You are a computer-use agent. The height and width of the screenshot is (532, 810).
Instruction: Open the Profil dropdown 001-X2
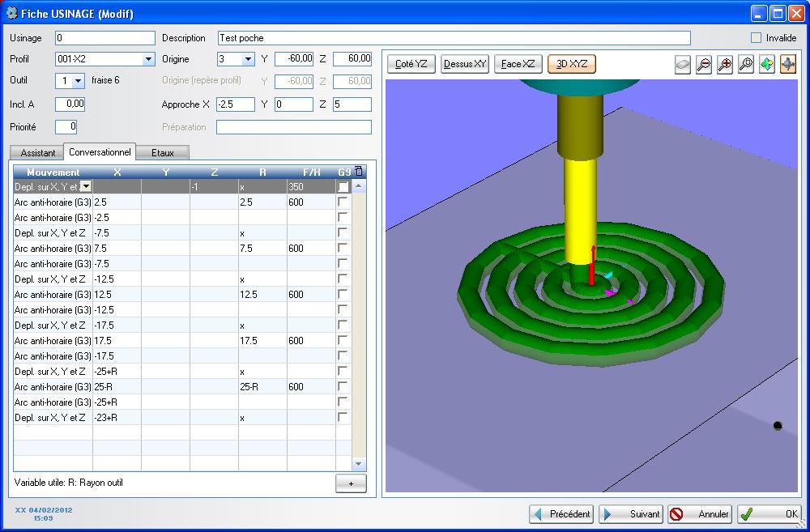point(148,59)
